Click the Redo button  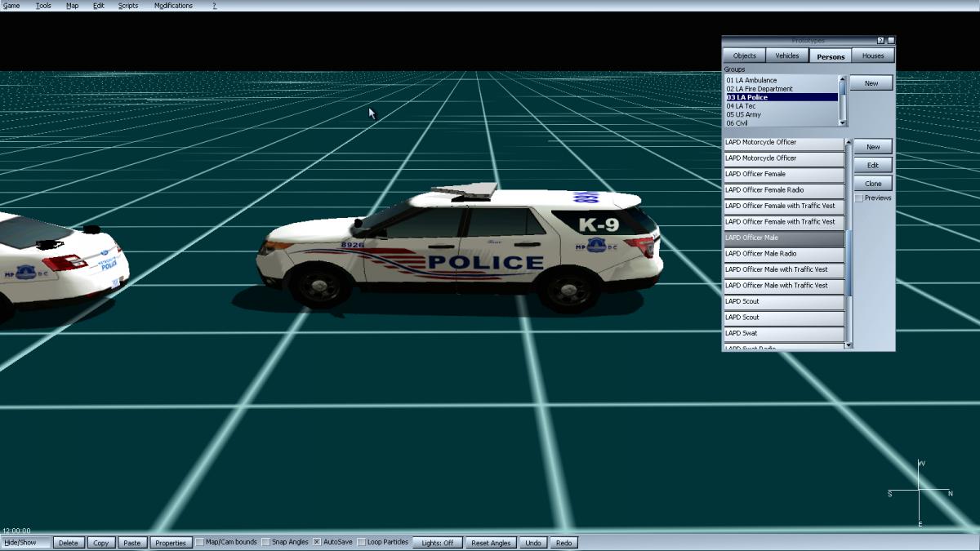tap(564, 543)
